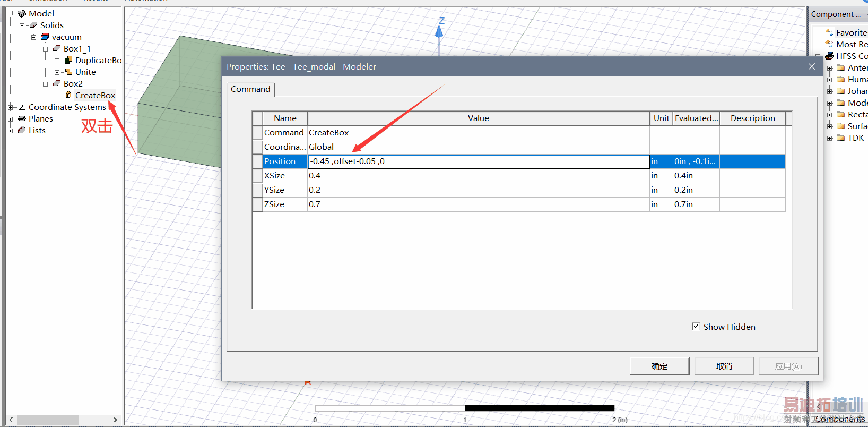Image resolution: width=868 pixels, height=427 pixels.
Task: Collapse the Box1_1 node
Action: [x=45, y=48]
